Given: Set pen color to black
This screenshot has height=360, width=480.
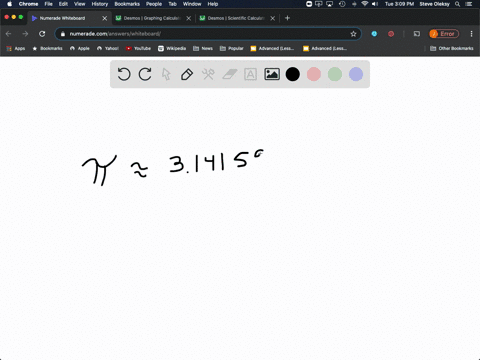Looking at the screenshot, I should tap(293, 74).
